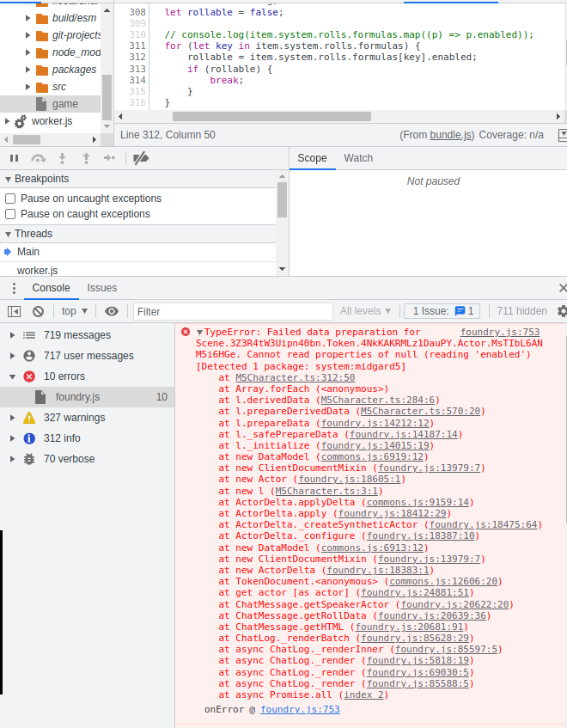Image resolution: width=567 pixels, height=728 pixels.
Task: Switch to the Issues tab
Action: [x=102, y=288]
